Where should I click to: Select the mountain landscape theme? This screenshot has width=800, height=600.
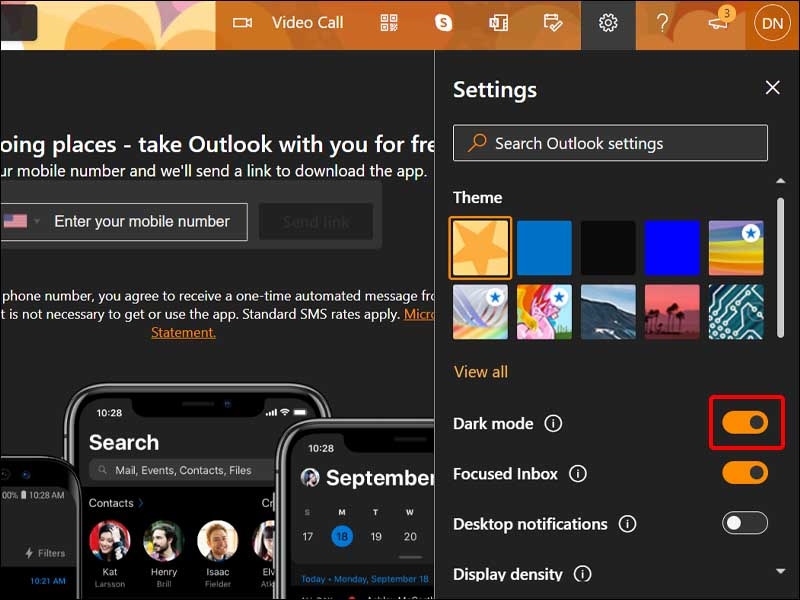tap(608, 312)
